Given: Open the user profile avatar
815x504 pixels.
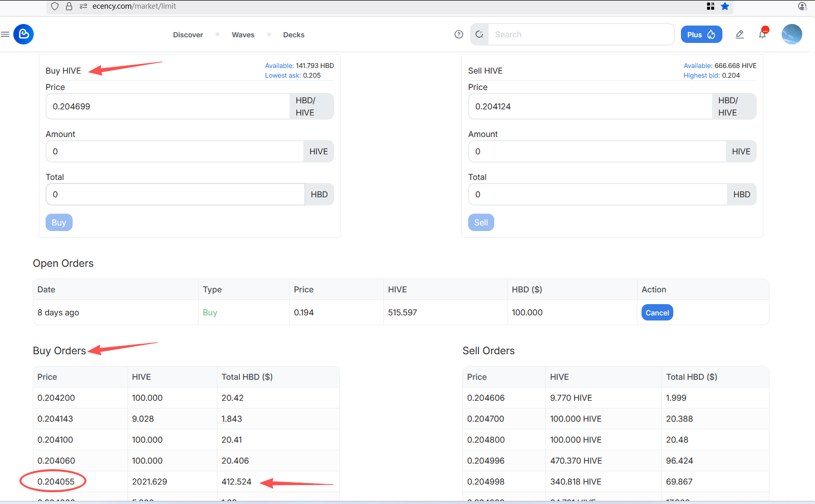Looking at the screenshot, I should tap(792, 34).
